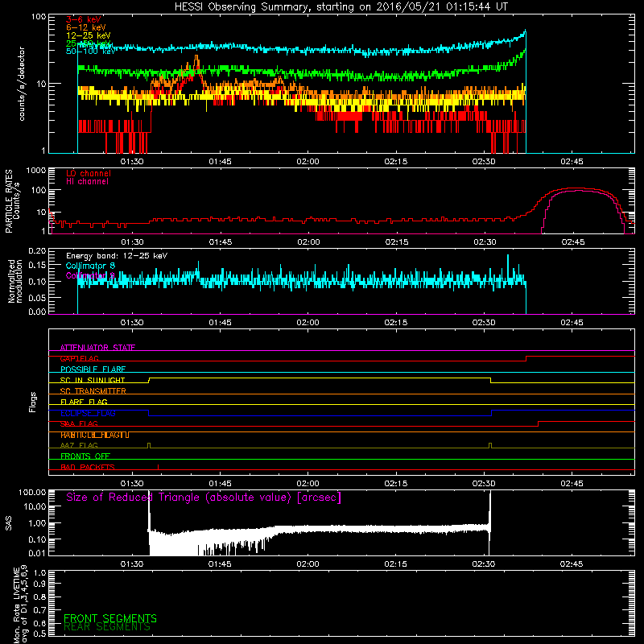644x644 pixels.
Task: Click the SAS axis label
Action: coord(9,523)
